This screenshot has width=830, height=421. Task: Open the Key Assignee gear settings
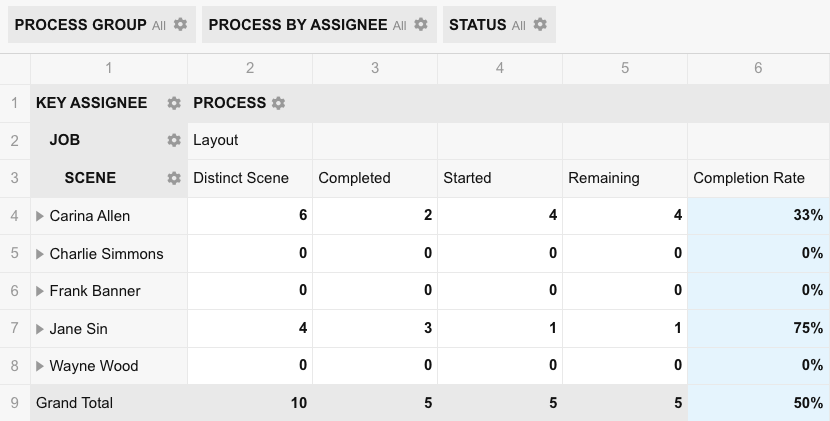(x=174, y=103)
